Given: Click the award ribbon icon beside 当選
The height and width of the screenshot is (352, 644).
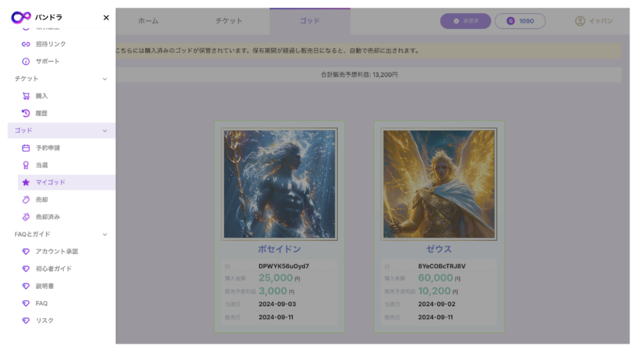Looking at the screenshot, I should (26, 165).
